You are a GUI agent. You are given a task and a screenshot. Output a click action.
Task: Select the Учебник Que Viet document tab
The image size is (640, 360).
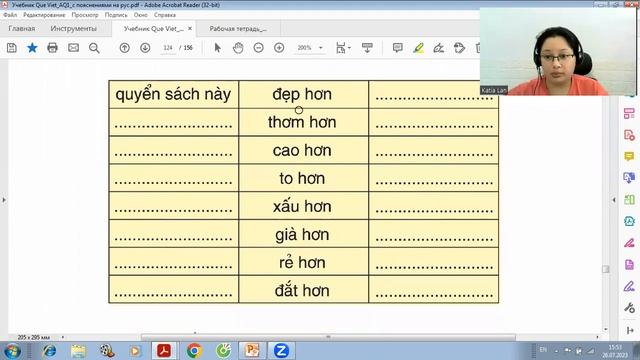coord(153,29)
